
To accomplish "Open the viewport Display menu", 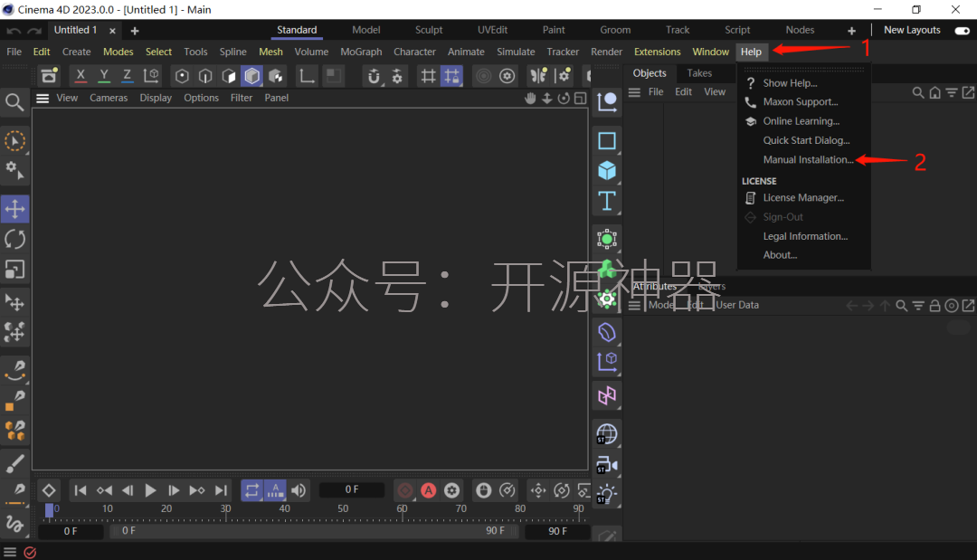I will pyautogui.click(x=156, y=98).
